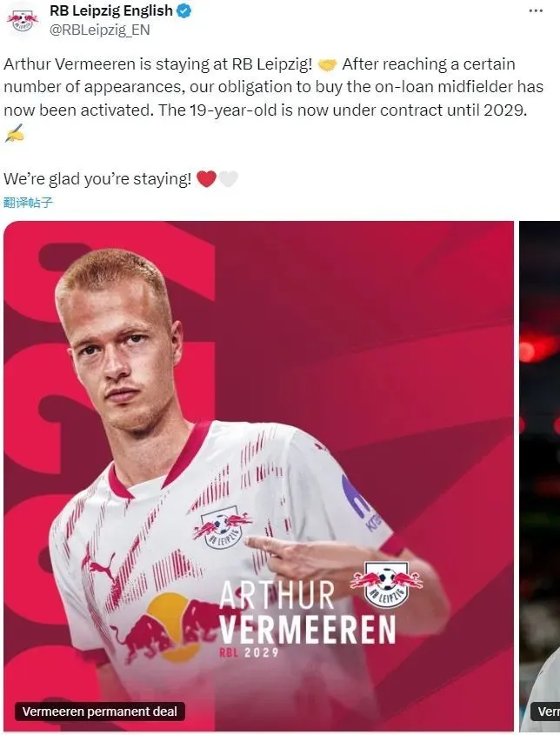560x735 pixels.
Task: Click the blue verified badge
Action: pos(183,10)
